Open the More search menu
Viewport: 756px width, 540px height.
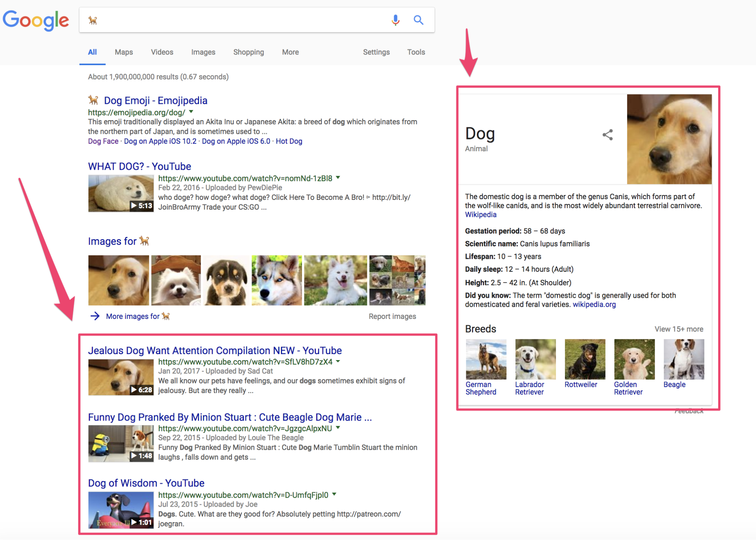click(290, 52)
